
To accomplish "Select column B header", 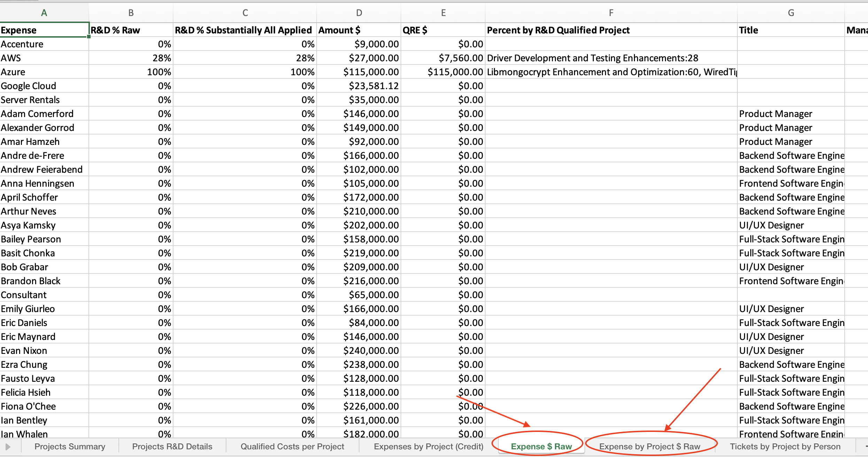I will click(x=131, y=13).
